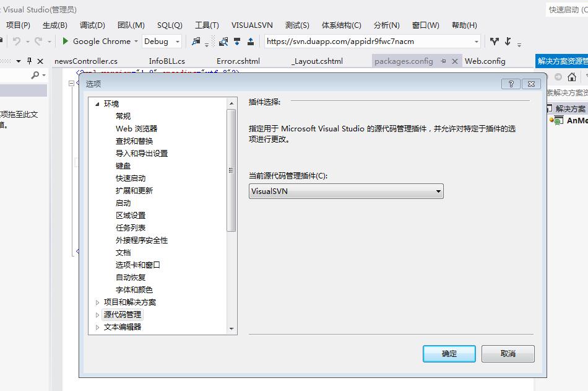Viewport: 588px width, 391px height.
Task: Switch to the _Layout.cshtml tab
Action: pyautogui.click(x=318, y=61)
